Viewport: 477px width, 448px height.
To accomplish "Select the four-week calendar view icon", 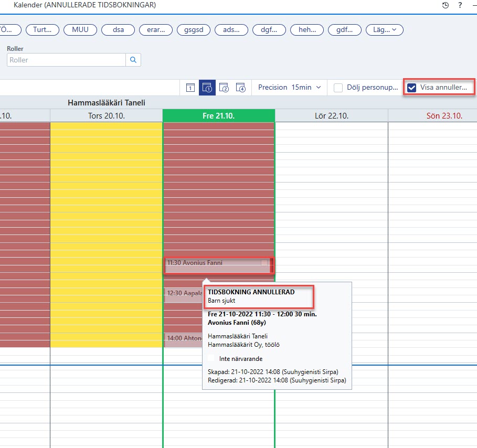I will click(x=241, y=88).
